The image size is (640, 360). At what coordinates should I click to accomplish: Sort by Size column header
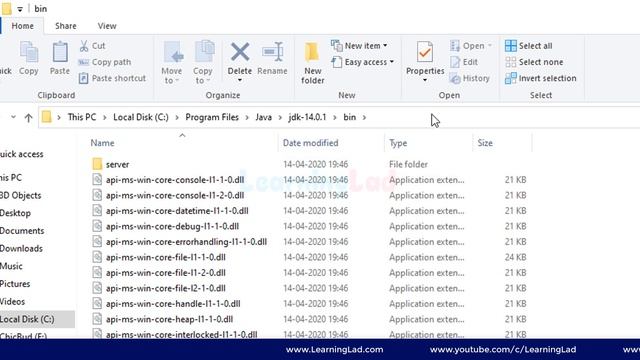pos(485,143)
